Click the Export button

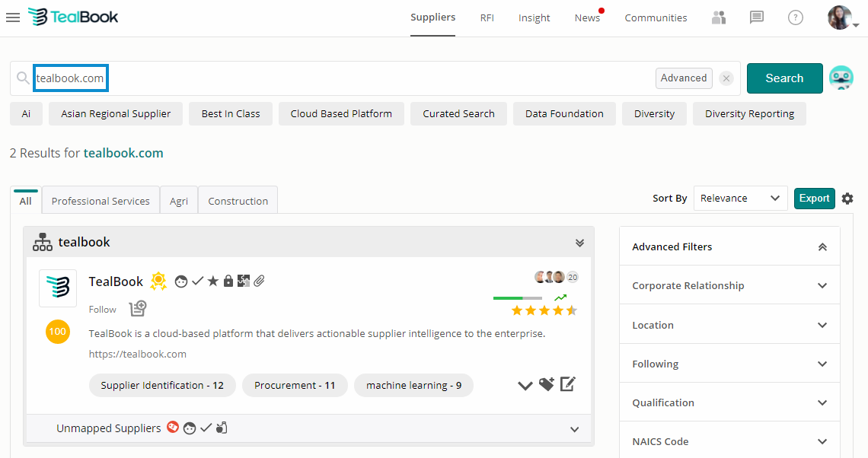click(814, 199)
